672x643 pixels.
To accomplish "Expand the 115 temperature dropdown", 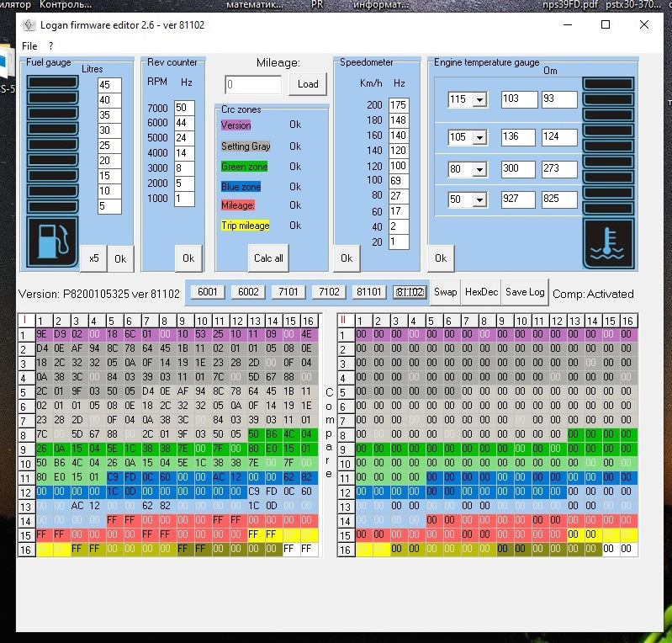I will pyautogui.click(x=479, y=100).
